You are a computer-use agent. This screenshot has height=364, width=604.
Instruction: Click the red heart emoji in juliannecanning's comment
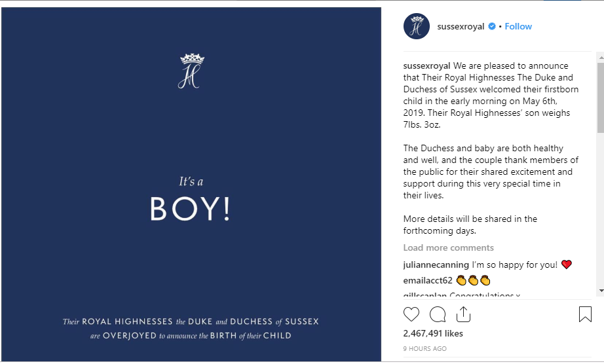(566, 264)
